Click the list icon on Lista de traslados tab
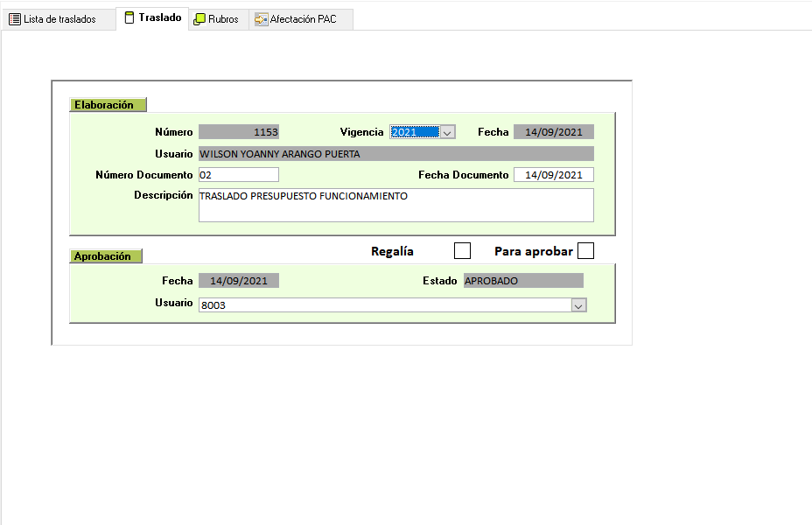Viewport: 812px width, 525px height. click(15, 19)
